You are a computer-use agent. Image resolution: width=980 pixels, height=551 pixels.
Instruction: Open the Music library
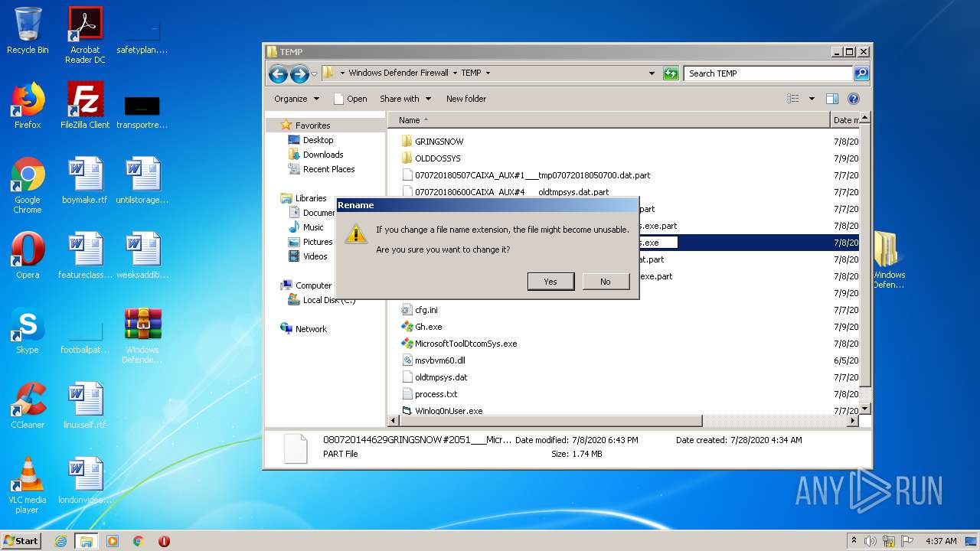coord(312,227)
